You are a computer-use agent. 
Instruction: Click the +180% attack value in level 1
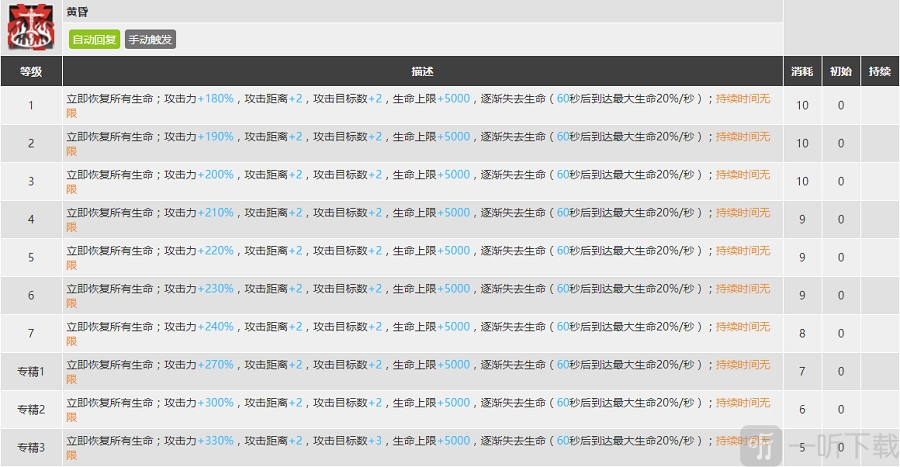point(215,99)
